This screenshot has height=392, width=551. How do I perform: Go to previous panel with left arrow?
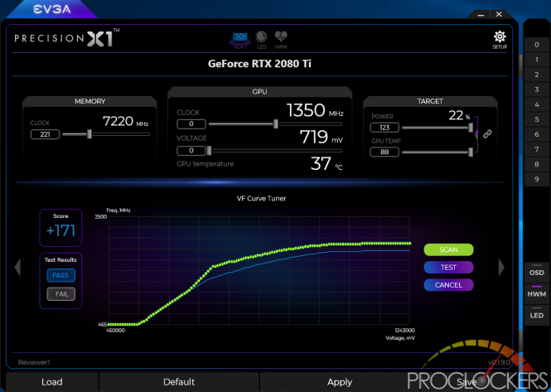click(x=17, y=268)
